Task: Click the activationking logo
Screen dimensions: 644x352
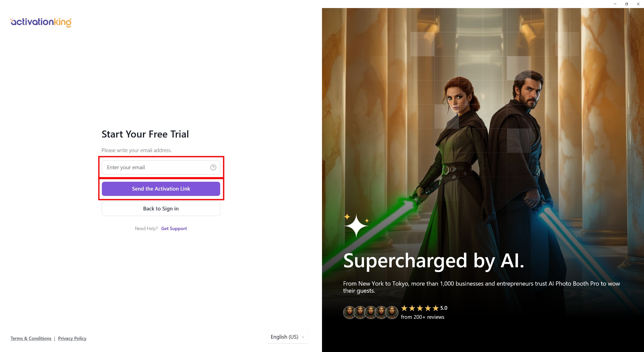Action: [x=41, y=22]
